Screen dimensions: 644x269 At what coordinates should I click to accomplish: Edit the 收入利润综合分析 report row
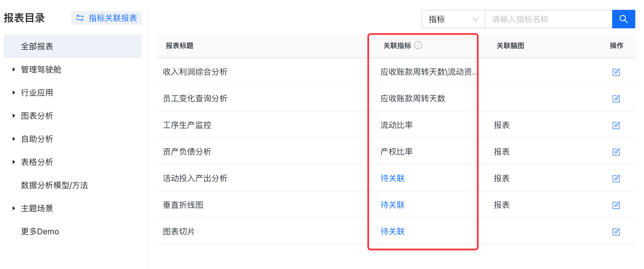(616, 72)
